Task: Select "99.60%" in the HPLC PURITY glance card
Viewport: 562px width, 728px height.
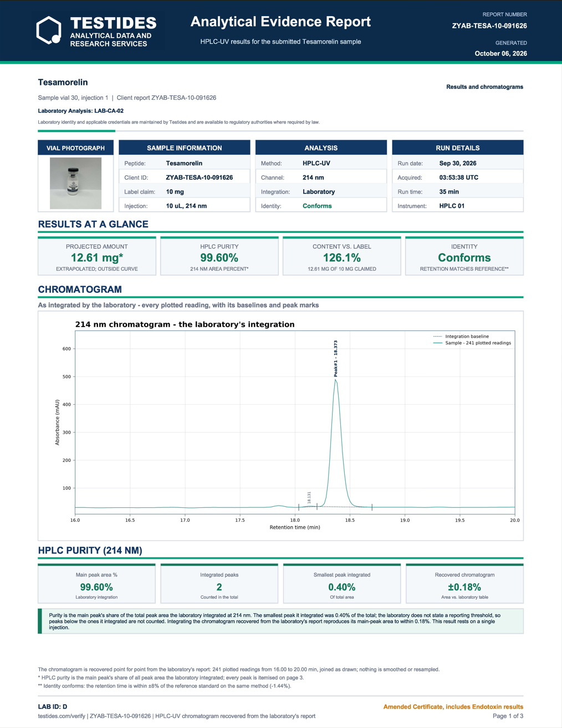Action: point(219,258)
